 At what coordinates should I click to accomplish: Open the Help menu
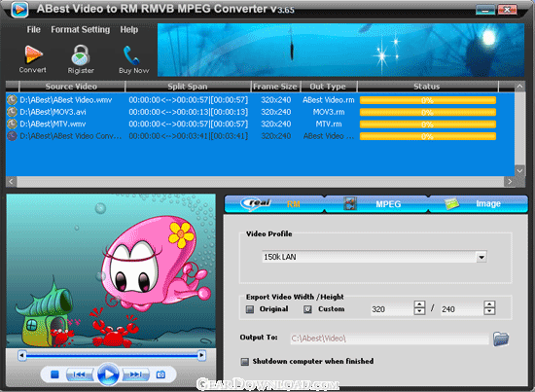click(x=129, y=30)
